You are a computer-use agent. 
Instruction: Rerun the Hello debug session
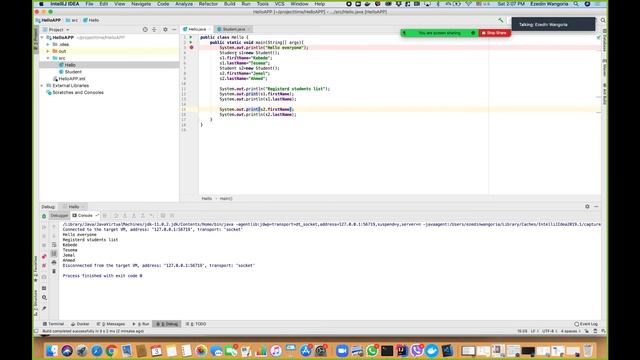[x=44, y=216]
